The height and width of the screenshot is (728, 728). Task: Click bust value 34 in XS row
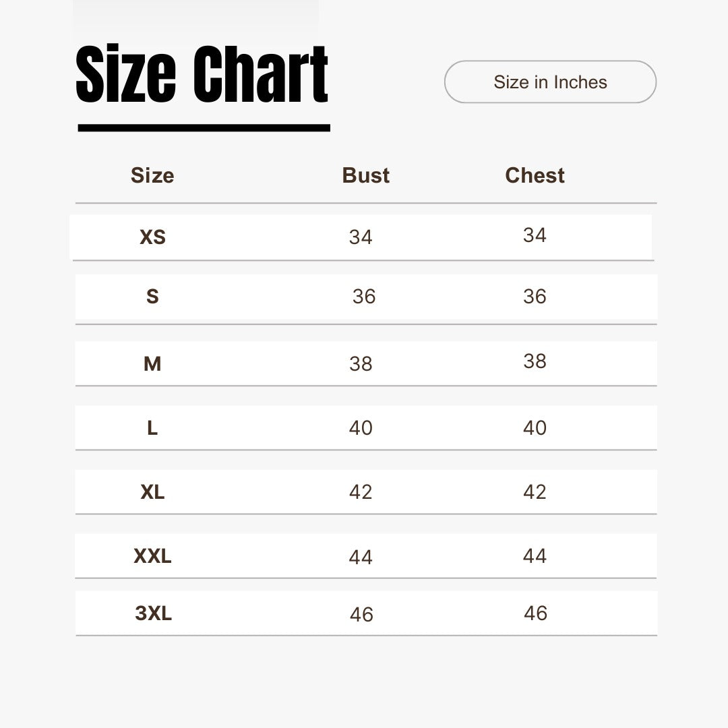361,237
